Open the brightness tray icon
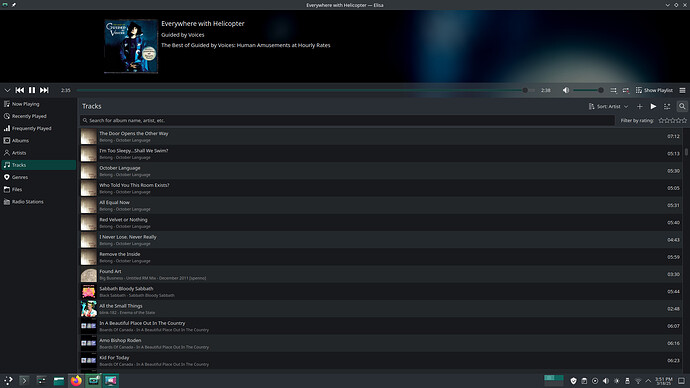 pyautogui.click(x=617, y=381)
